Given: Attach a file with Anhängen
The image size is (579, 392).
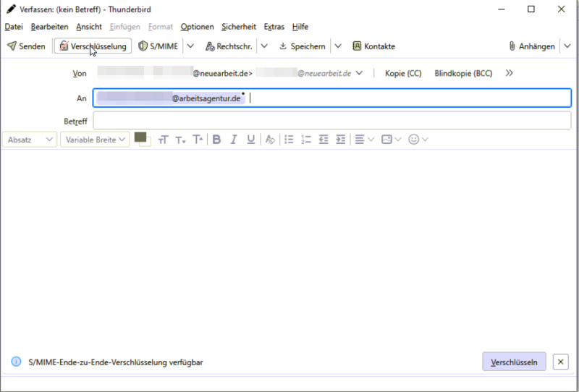Looking at the screenshot, I should [x=532, y=46].
